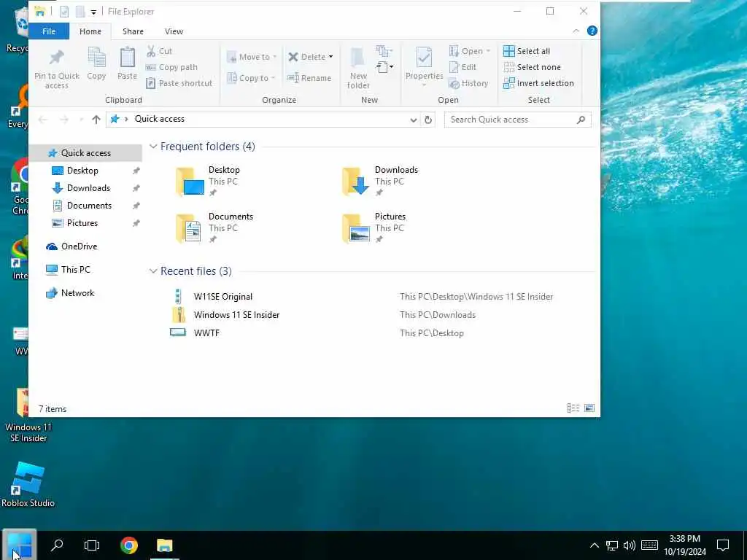Click the Properties icon in title bar

(x=64, y=12)
